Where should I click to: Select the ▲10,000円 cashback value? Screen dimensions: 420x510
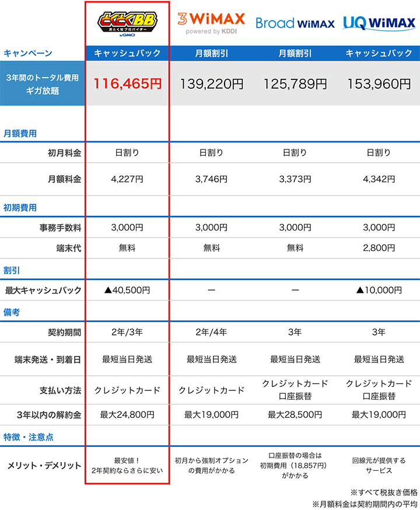coord(379,290)
